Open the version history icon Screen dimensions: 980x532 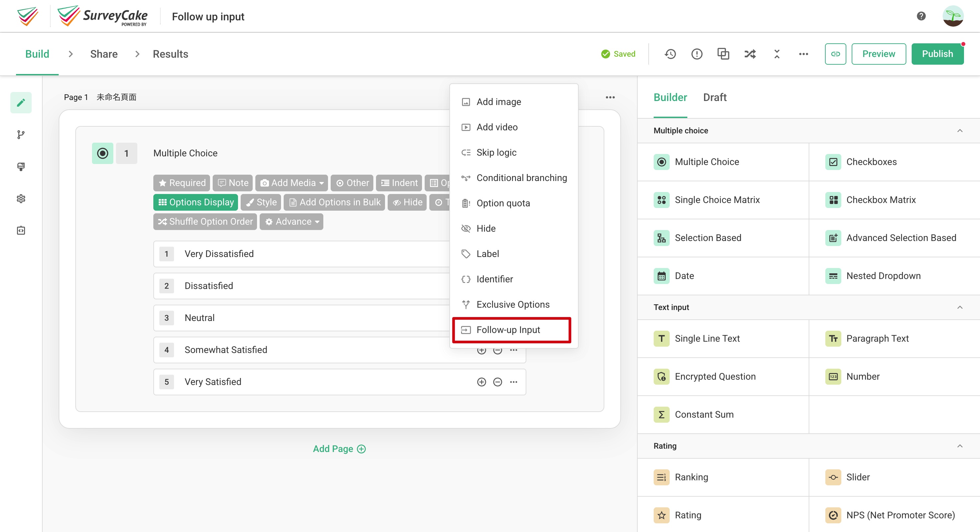(670, 54)
